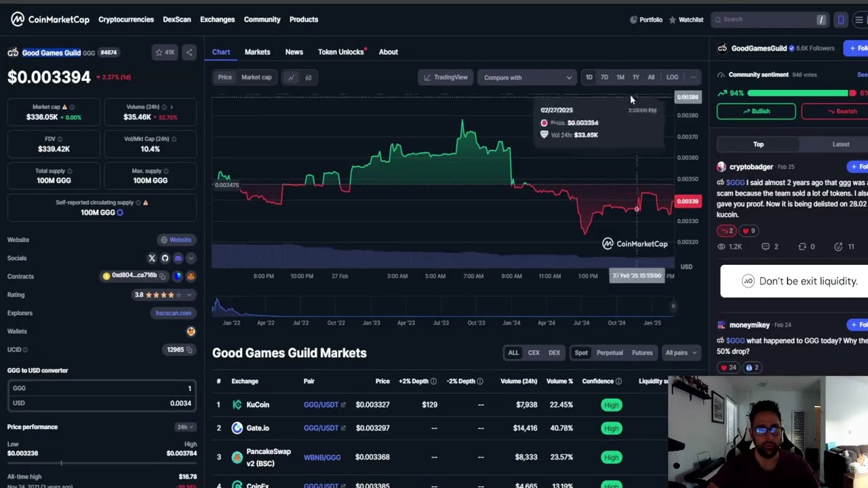Click the MetaMask fox icon in Contracts

pyautogui.click(x=191, y=276)
